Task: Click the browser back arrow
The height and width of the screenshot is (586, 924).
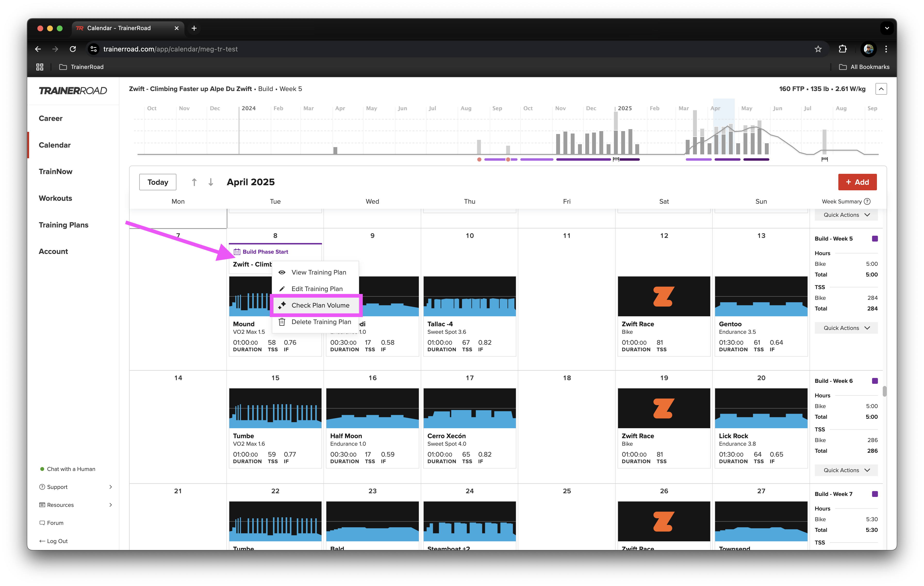Action: click(x=38, y=49)
